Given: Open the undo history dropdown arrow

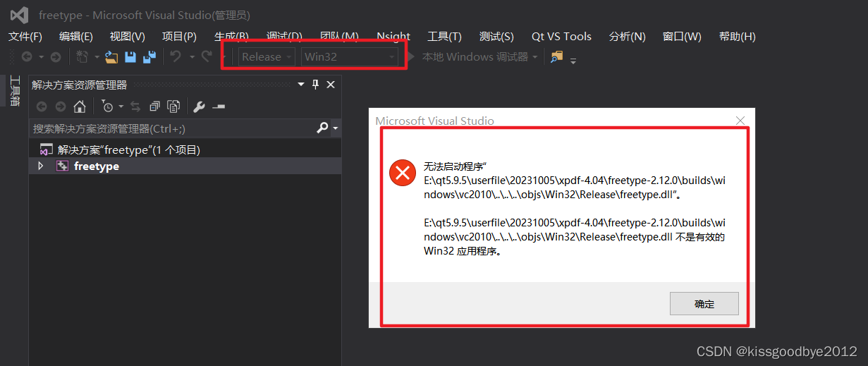Looking at the screenshot, I should 191,57.
